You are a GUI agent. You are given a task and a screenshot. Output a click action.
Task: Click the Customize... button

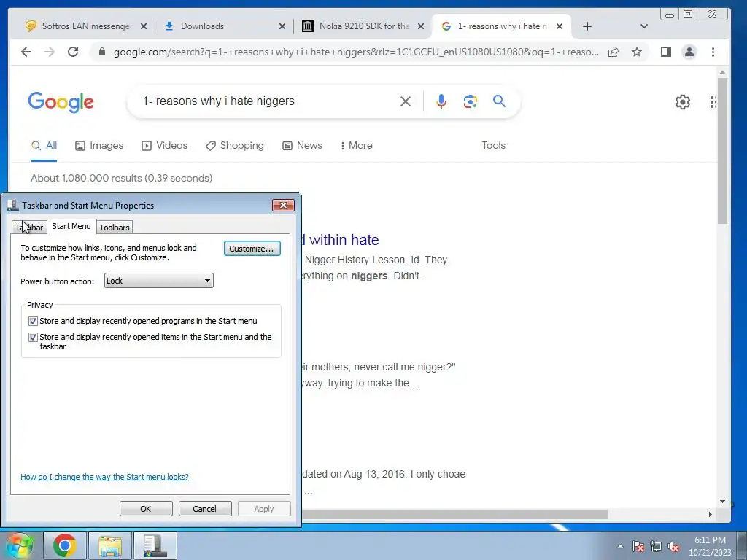252,249
